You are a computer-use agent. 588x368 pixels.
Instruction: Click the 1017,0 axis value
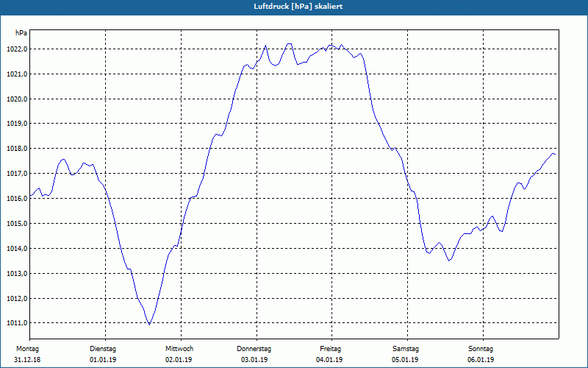coord(17,174)
